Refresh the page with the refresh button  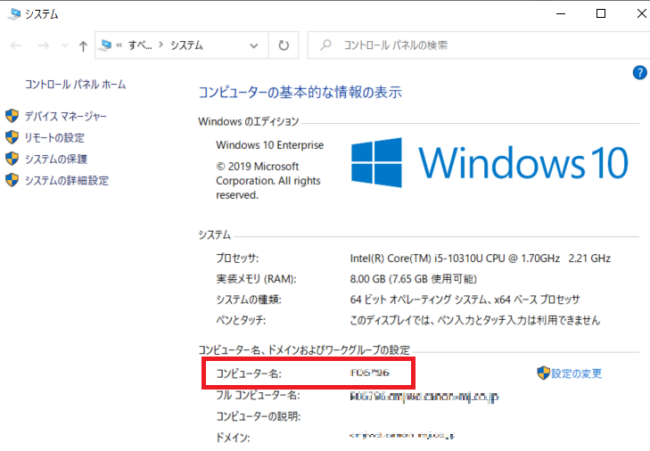pos(284,45)
